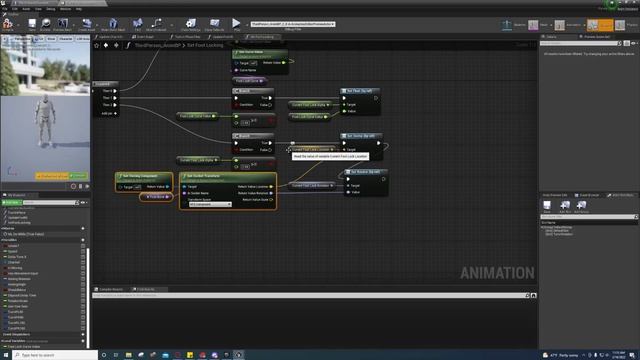Click the Foot Bone variable node
The height and width of the screenshot is (360, 640).
(157, 197)
